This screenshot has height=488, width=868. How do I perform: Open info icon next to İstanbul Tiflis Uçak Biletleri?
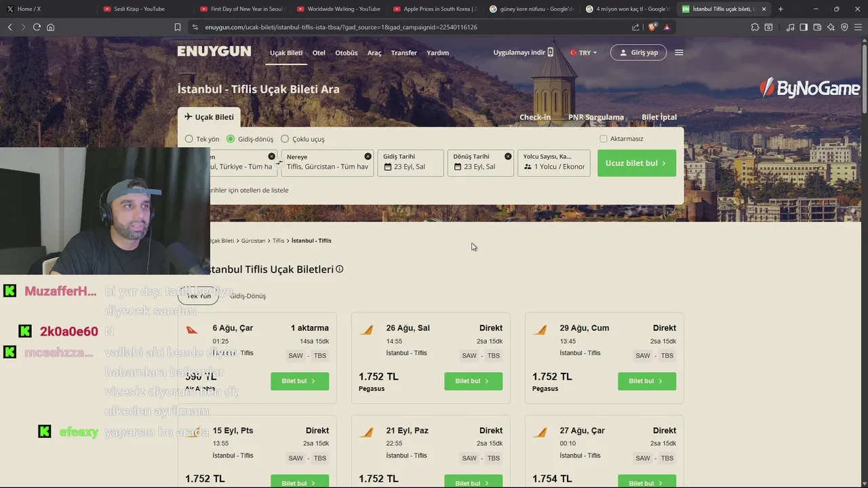(339, 269)
